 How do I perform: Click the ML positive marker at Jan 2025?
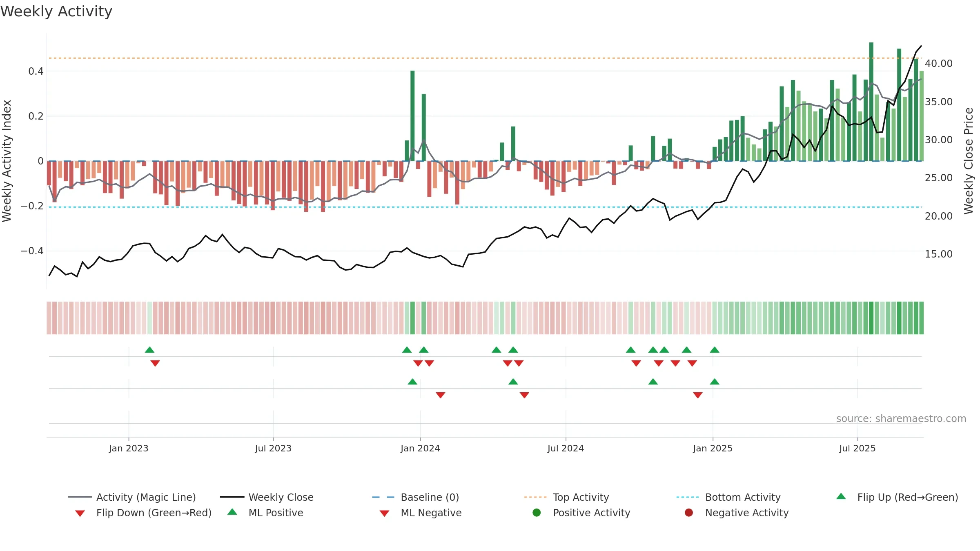[x=715, y=382]
